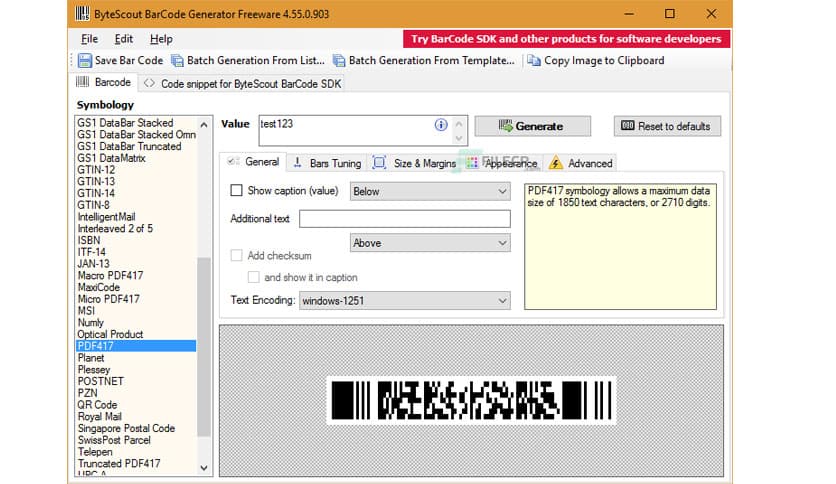Click the Batch Generation From List icon
The width and height of the screenshot is (836, 484).
177,61
